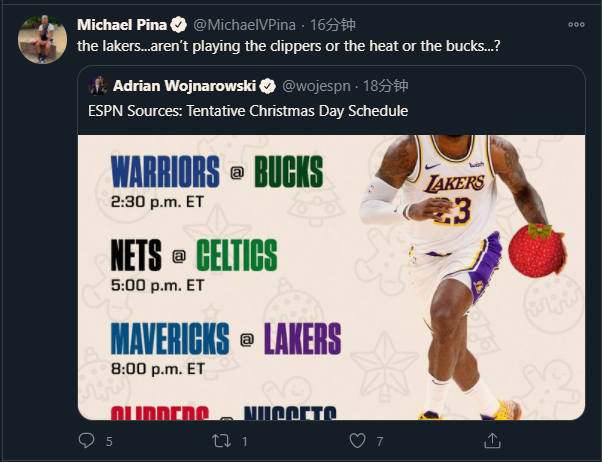Click the @MichaelVPina handle

244,24
